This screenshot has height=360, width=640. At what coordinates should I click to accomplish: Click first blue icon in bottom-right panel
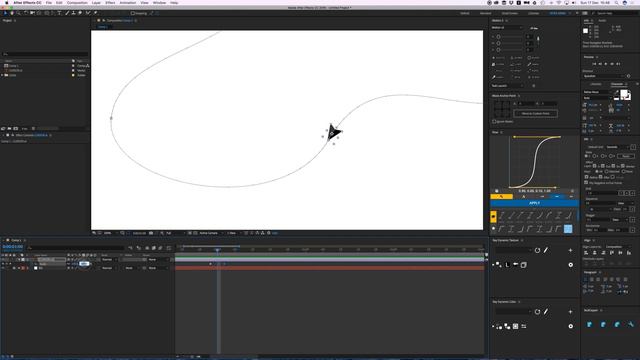pos(589,324)
